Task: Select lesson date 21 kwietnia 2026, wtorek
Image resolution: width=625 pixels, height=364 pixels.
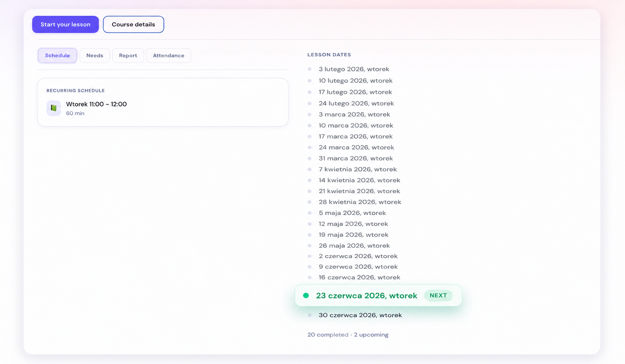Action: pyautogui.click(x=359, y=191)
